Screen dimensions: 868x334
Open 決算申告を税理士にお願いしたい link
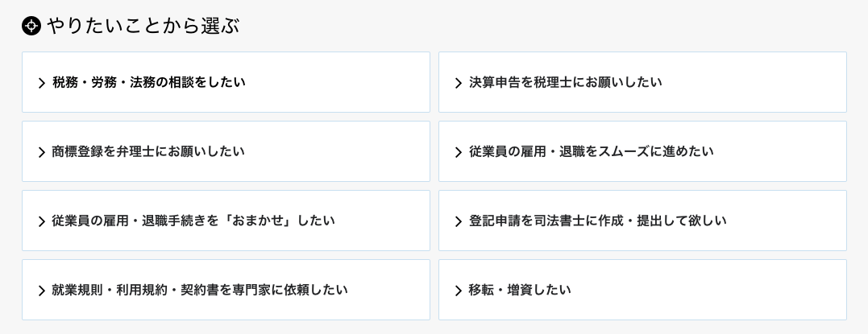(565, 82)
